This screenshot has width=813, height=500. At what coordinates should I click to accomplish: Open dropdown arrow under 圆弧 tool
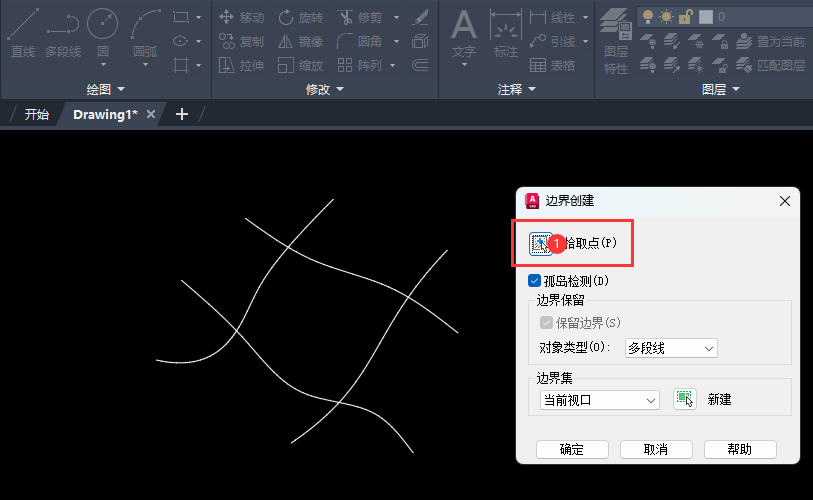click(145, 65)
